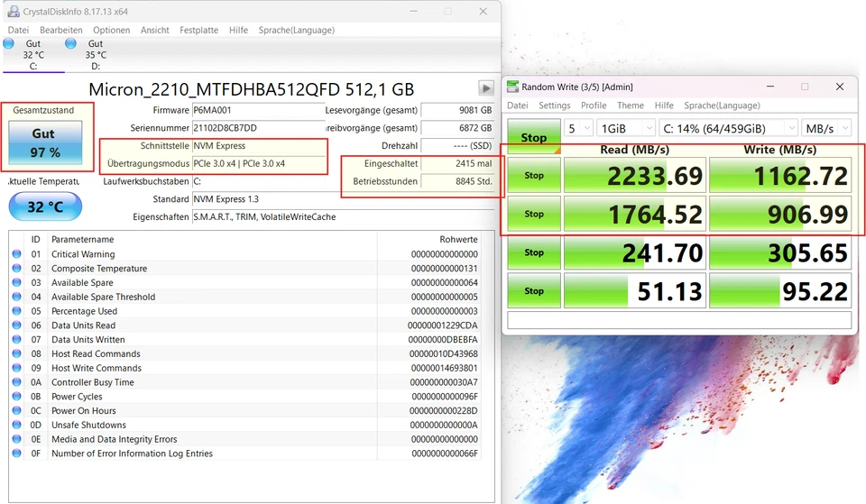This screenshot has height=504, width=866.
Task: Click the next disk arrow button
Action: 485,88
